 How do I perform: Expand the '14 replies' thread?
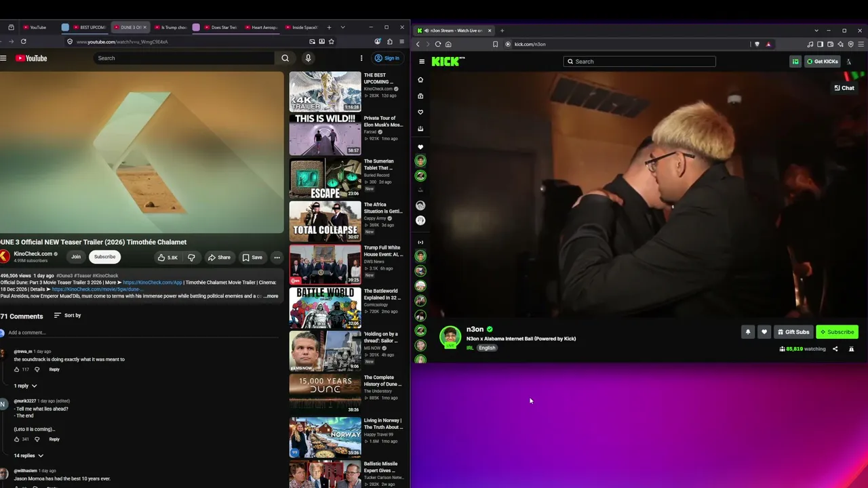(x=28, y=455)
